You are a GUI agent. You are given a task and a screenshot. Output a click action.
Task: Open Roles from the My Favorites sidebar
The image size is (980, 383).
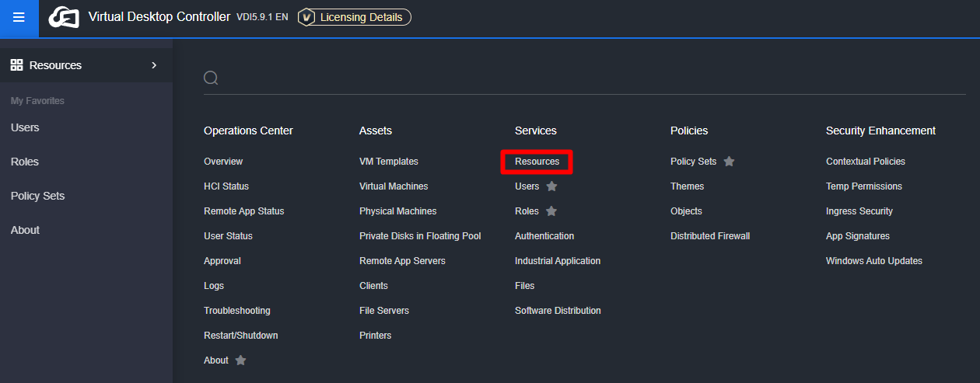[25, 162]
